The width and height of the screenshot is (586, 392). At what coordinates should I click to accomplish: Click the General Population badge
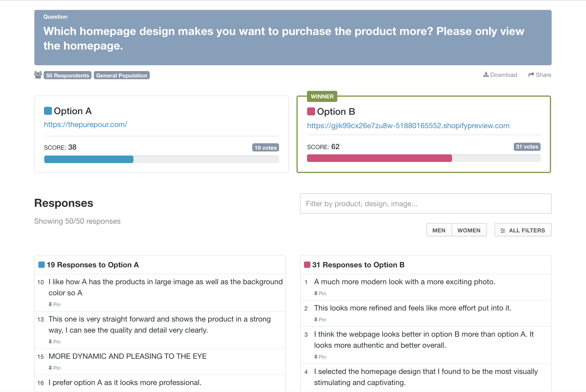tap(122, 75)
